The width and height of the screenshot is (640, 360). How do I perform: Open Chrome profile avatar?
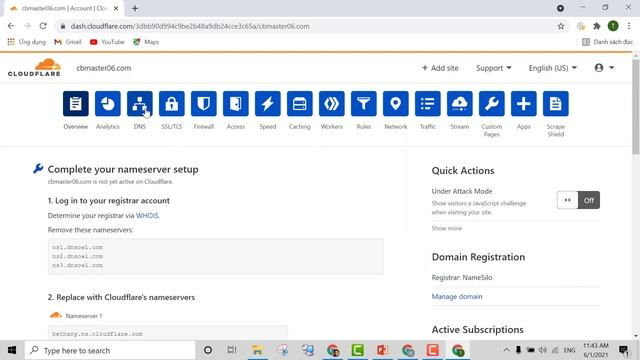pyautogui.click(x=613, y=26)
